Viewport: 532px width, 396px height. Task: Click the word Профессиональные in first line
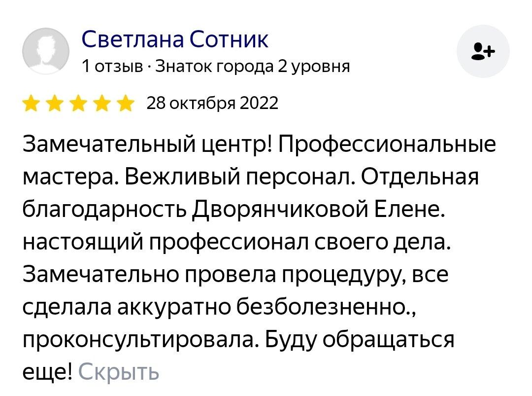(x=387, y=144)
